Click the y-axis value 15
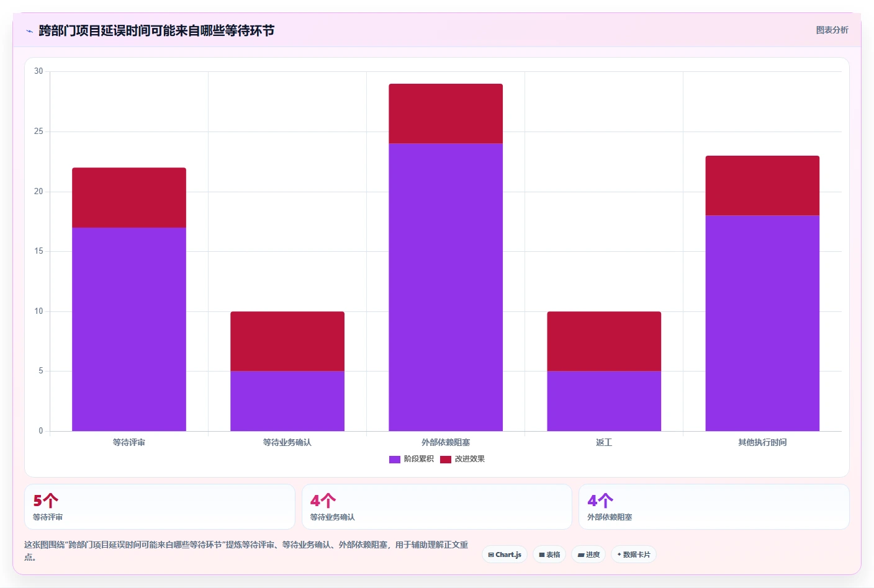Screen dimensions: 874x588 pos(38,251)
